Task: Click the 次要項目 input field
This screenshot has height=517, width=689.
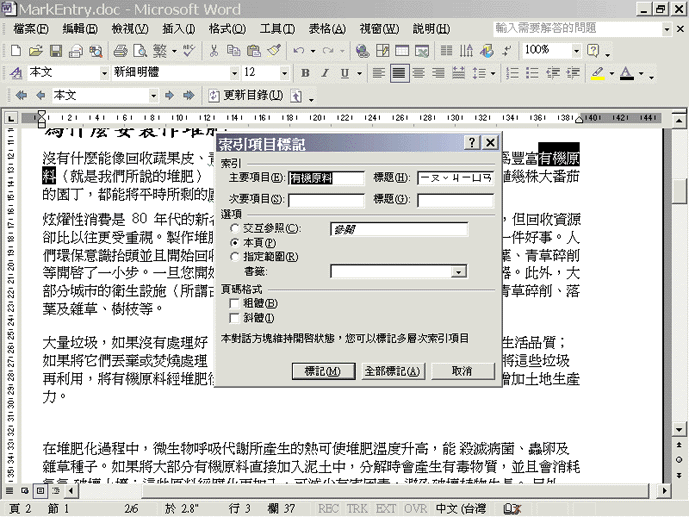Action: click(x=326, y=200)
